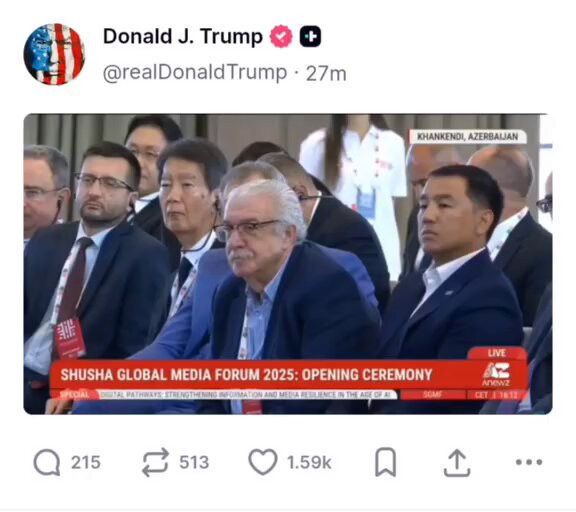Open Donald J. Trump profile avatar
The width and height of the screenshot is (576, 512).
point(54,54)
